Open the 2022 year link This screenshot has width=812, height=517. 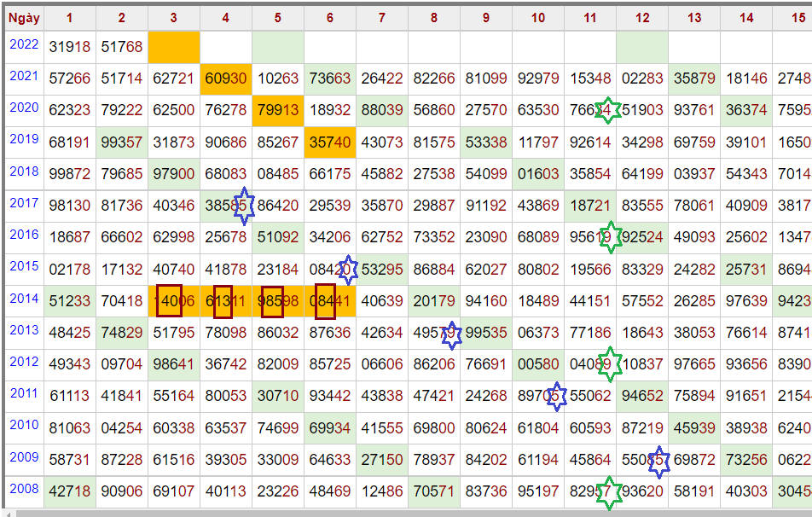click(x=24, y=44)
